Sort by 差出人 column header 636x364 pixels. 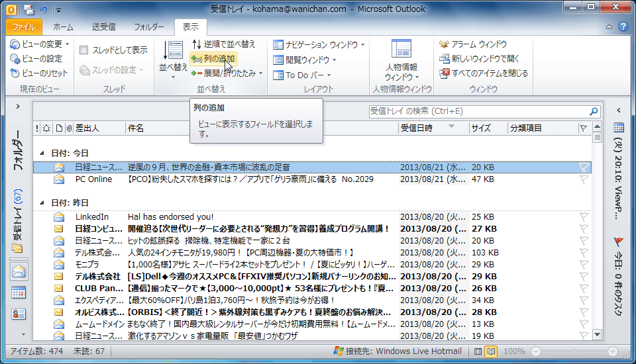(99, 128)
